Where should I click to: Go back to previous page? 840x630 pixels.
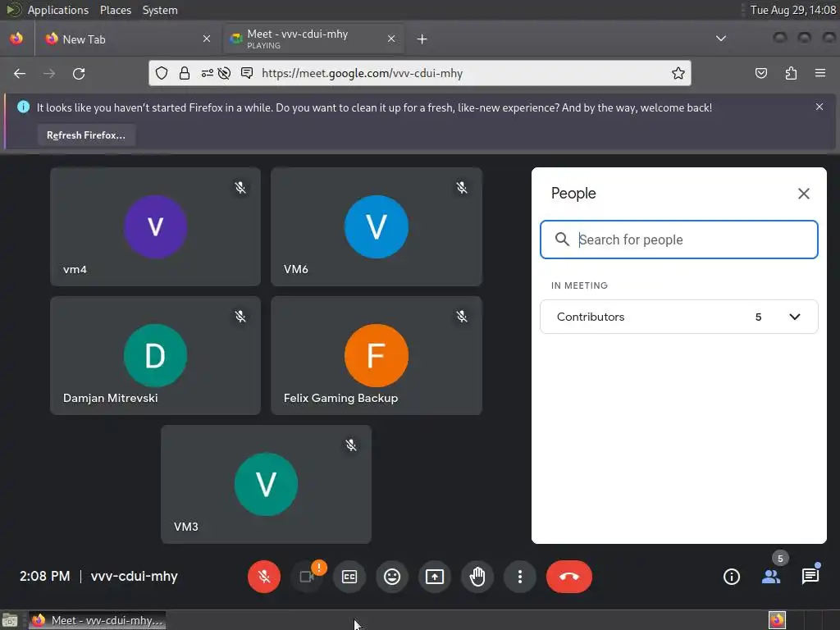(x=20, y=73)
